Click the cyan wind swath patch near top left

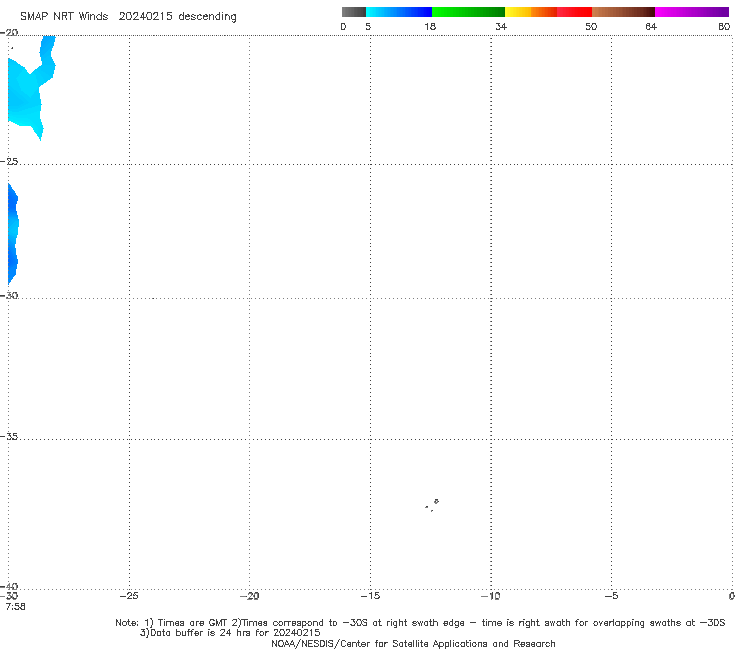[28, 97]
